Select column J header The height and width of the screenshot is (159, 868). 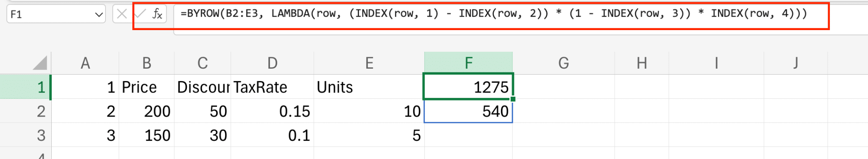[x=796, y=63]
